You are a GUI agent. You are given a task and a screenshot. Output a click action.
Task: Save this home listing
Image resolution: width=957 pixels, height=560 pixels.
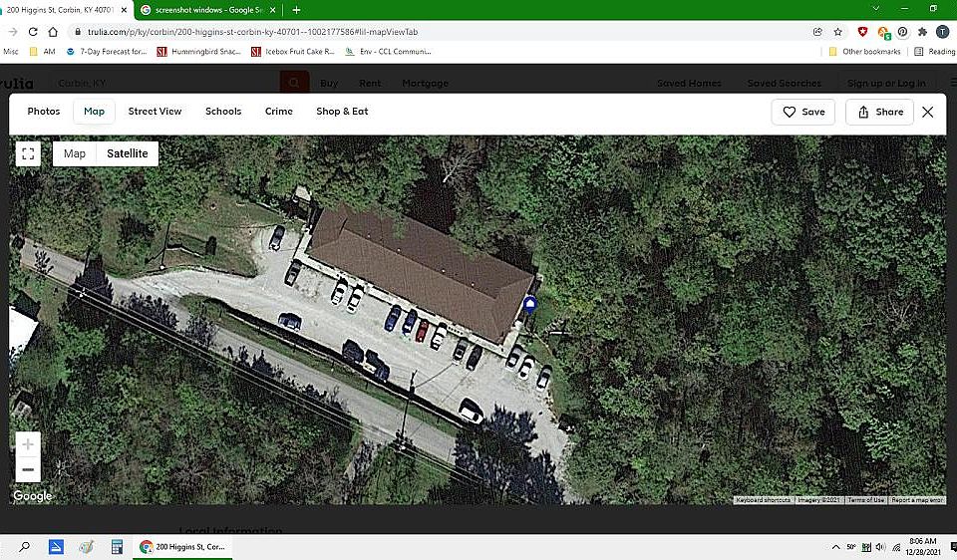[x=803, y=113]
